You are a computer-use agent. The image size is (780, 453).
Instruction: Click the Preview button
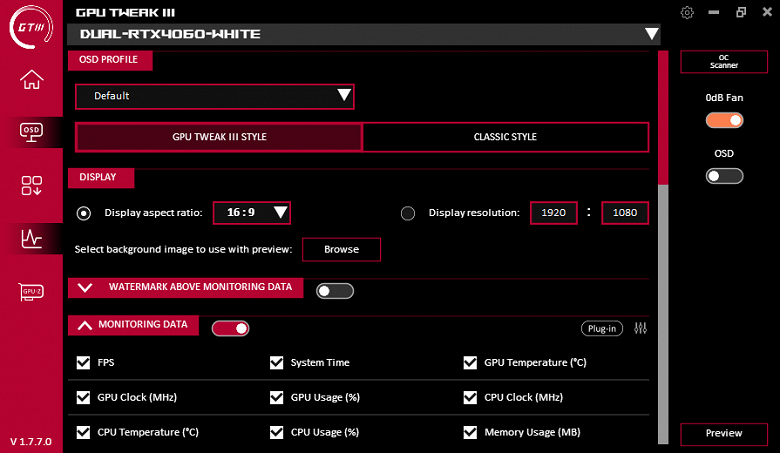tap(724, 434)
